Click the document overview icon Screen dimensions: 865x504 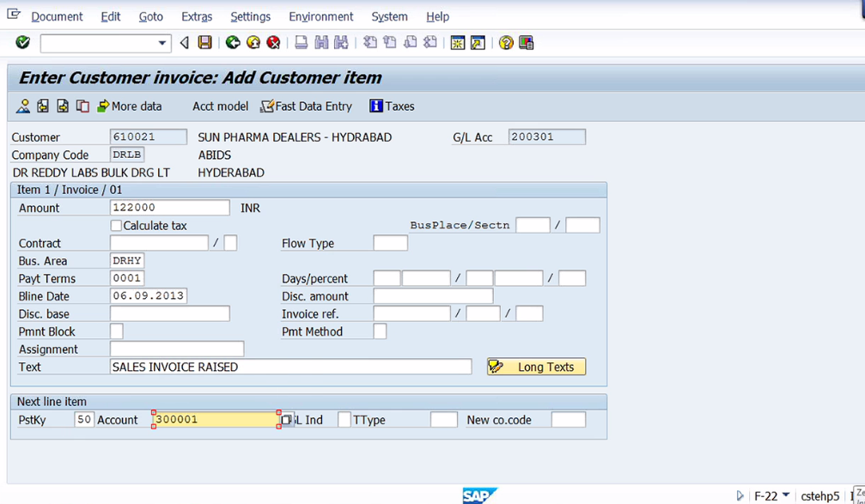click(23, 106)
